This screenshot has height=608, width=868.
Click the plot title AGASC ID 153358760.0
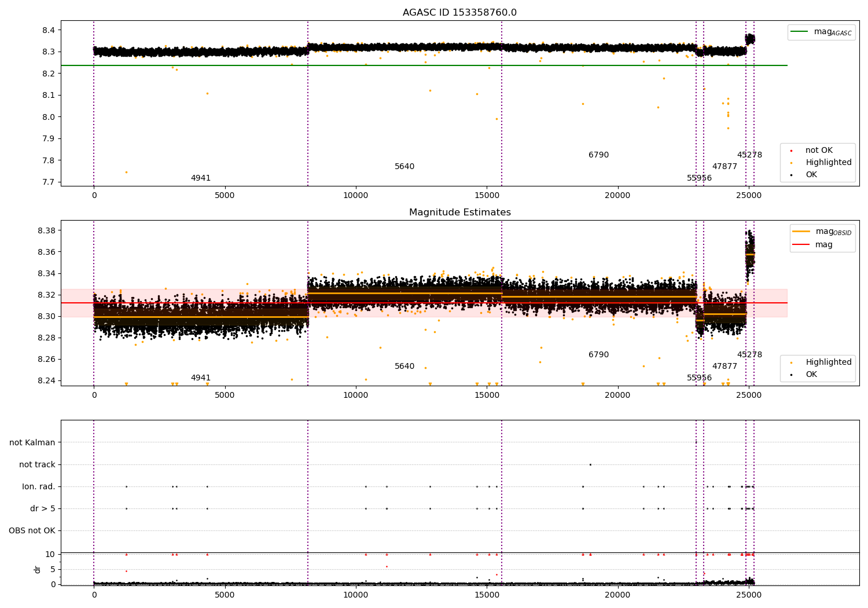tap(459, 13)
